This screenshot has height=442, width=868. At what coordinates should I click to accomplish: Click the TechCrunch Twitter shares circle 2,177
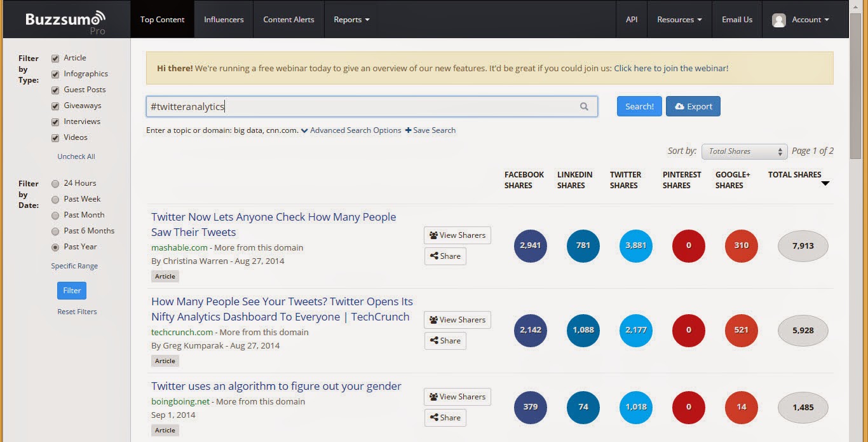(x=635, y=330)
